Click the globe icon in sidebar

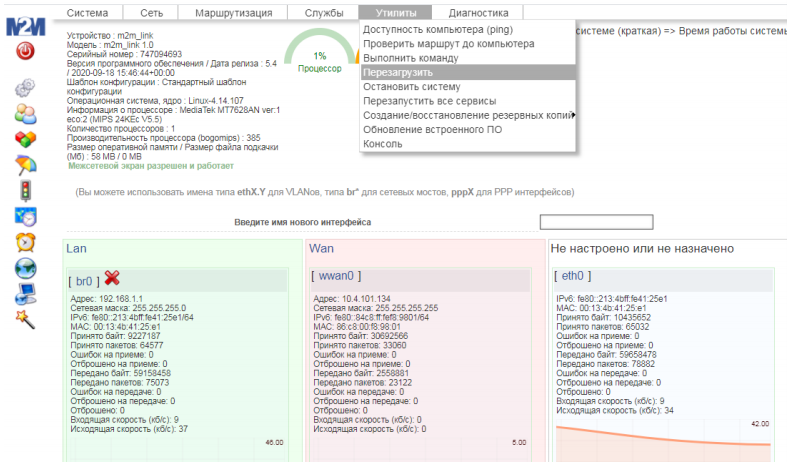coord(26,268)
